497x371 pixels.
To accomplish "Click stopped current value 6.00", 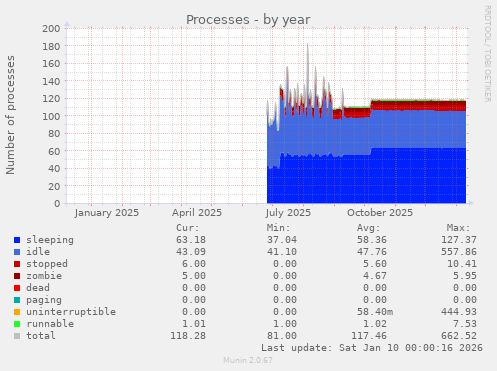I will tap(194, 264).
